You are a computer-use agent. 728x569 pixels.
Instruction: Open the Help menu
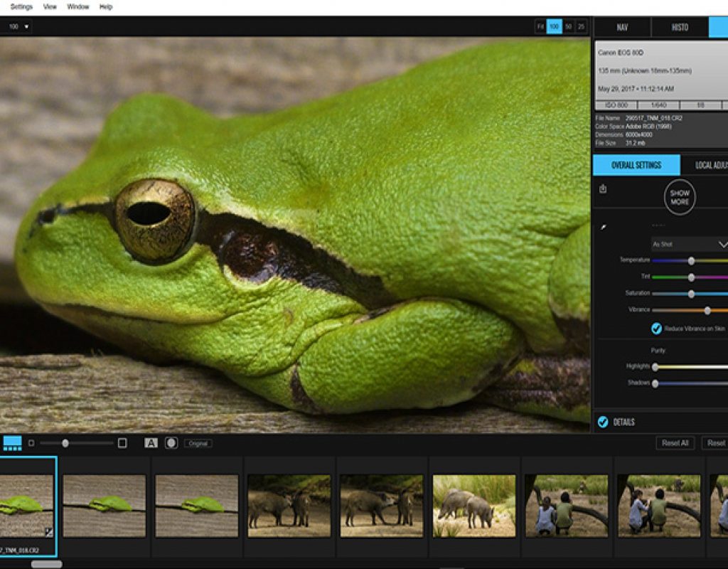106,7
